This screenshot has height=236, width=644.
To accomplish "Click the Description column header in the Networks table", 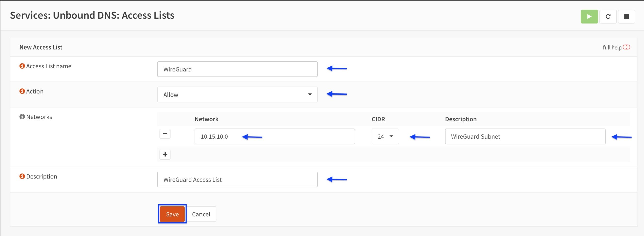I will [461, 119].
